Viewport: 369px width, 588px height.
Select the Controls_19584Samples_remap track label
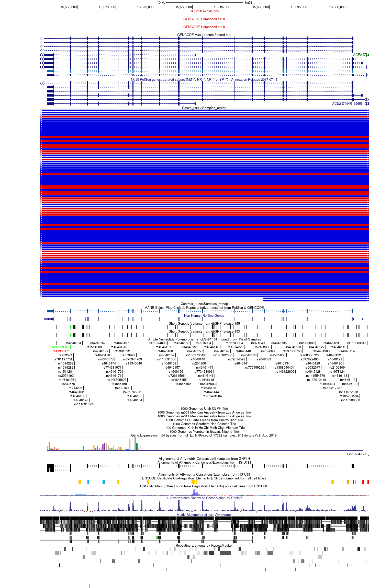[204, 304]
